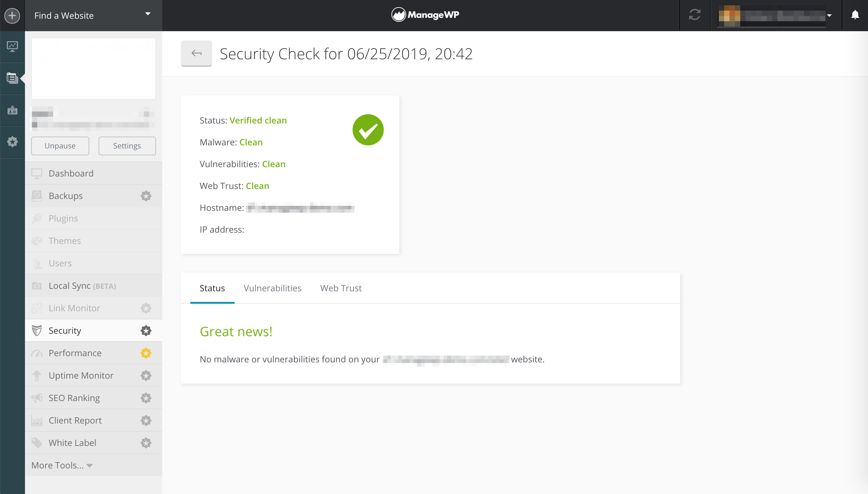Viewport: 868px width, 494px height.
Task: Click the Settings button for website
Action: coord(126,145)
